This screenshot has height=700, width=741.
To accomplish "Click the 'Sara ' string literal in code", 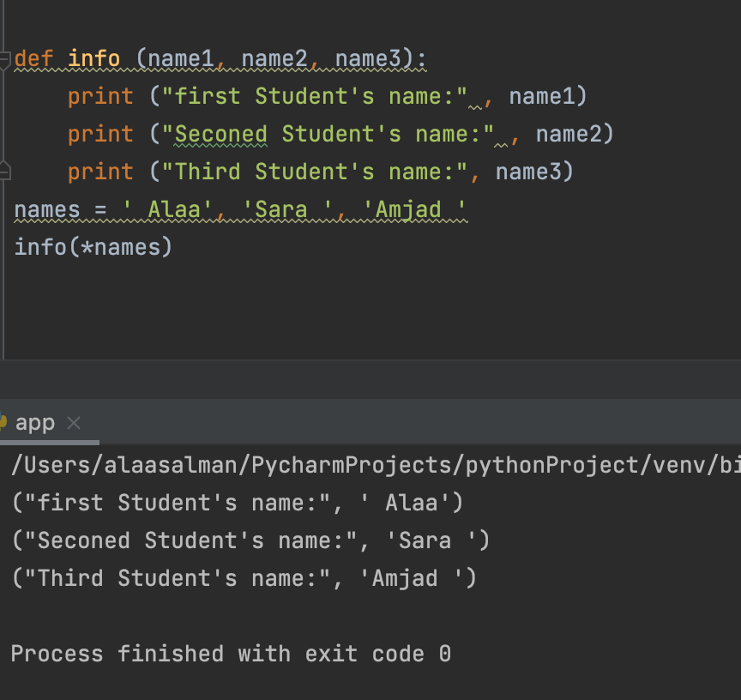I will point(281,209).
